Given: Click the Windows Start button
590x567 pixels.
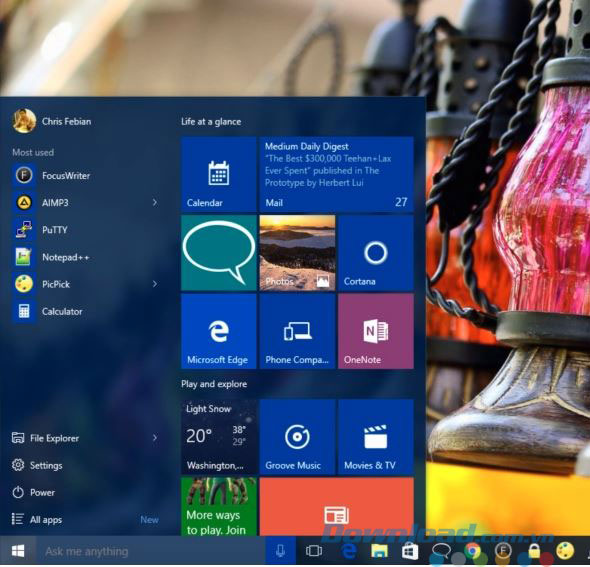Looking at the screenshot, I should tap(18, 551).
